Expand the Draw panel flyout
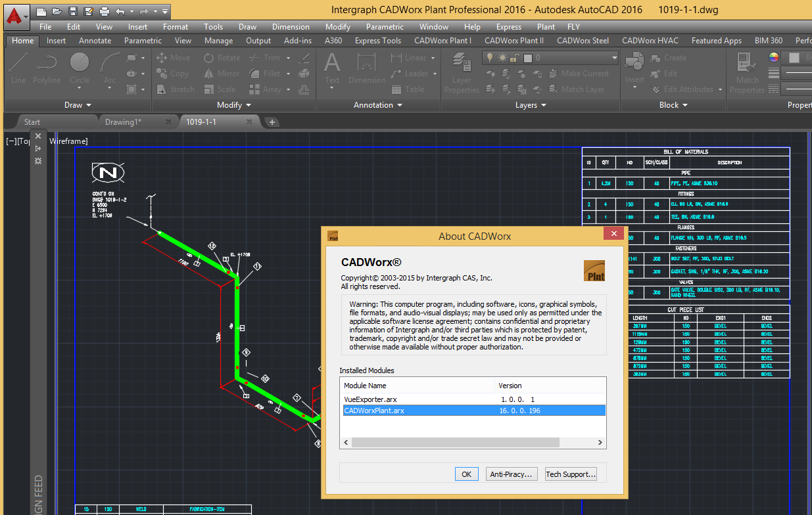 point(78,105)
